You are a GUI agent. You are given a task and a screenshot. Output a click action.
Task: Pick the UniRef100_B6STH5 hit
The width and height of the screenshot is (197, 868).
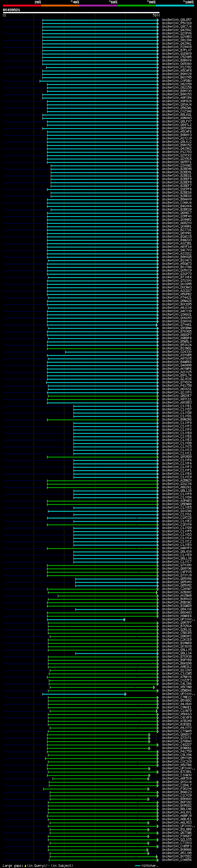pyautogui.click(x=176, y=78)
